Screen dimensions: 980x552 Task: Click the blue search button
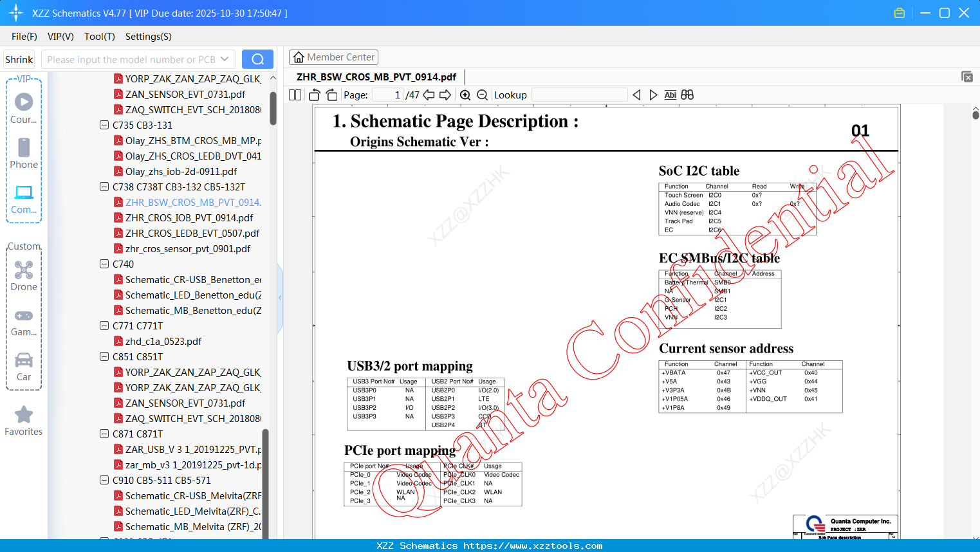tap(257, 59)
